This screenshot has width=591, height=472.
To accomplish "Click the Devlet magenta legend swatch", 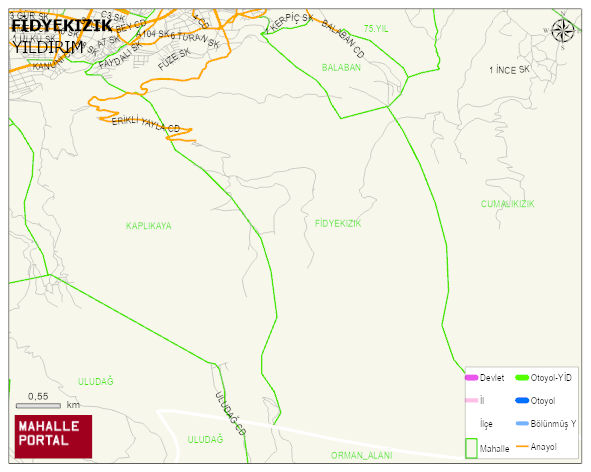I will click(x=472, y=377).
